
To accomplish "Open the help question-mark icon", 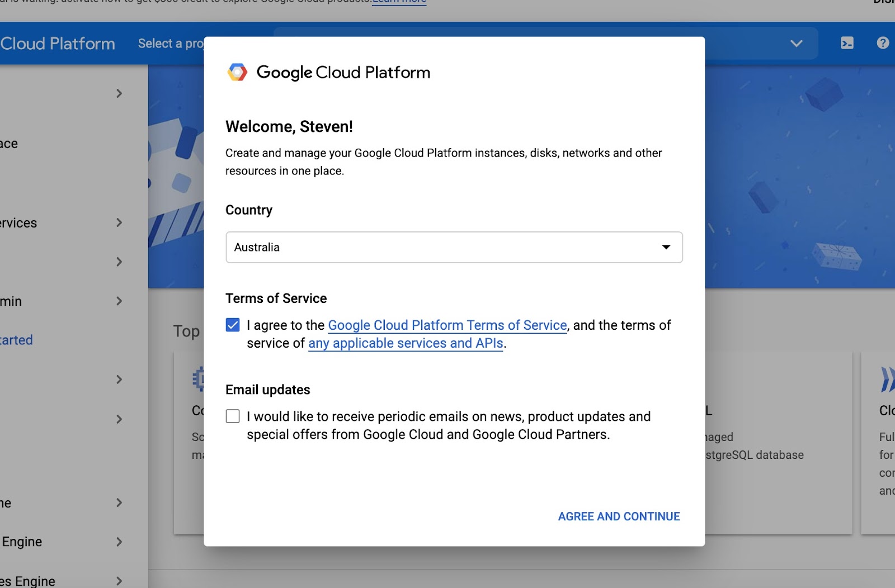I will click(883, 43).
